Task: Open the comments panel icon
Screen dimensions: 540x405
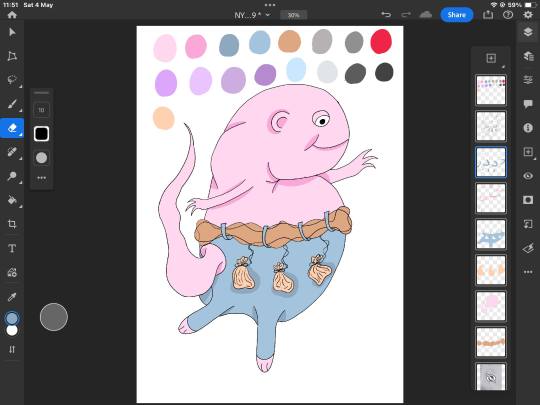Action: click(528, 104)
